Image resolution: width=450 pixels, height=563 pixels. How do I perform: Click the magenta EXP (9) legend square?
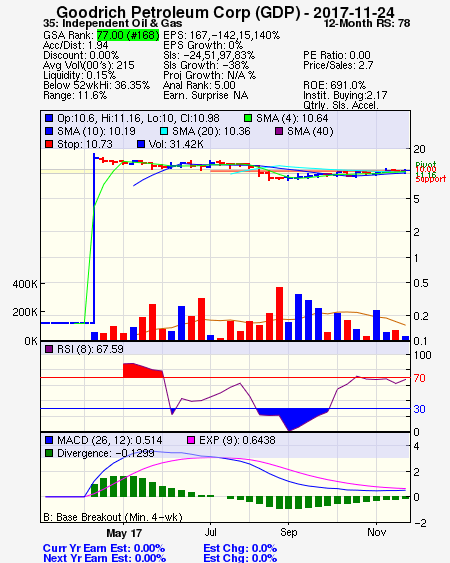point(191,440)
